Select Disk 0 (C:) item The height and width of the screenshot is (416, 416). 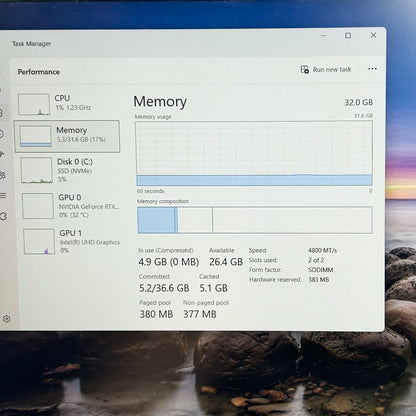click(69, 170)
